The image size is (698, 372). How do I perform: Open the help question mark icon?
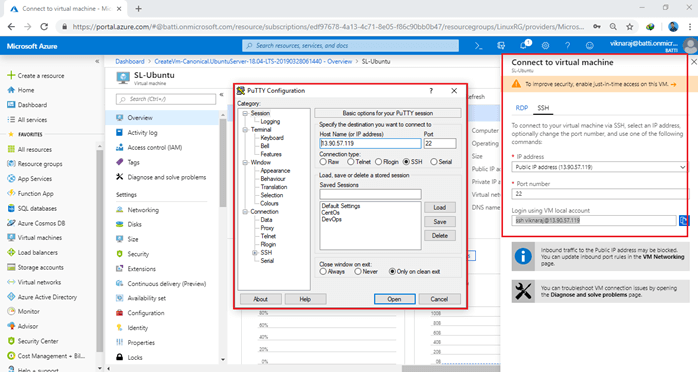pos(568,46)
